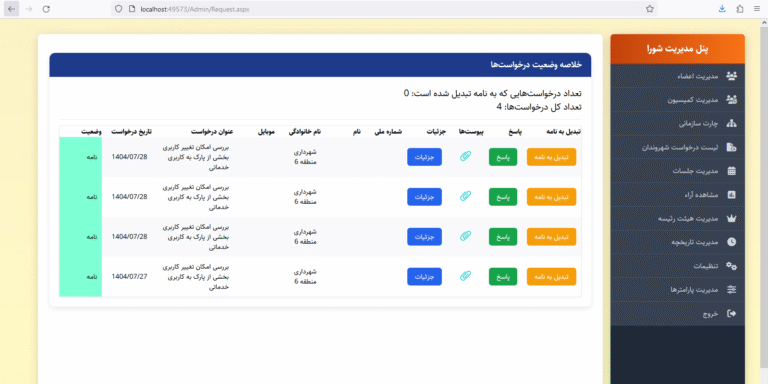This screenshot has width=768, height=384.
Task: Open attachments paperclip in the third table row
Action: click(x=466, y=236)
